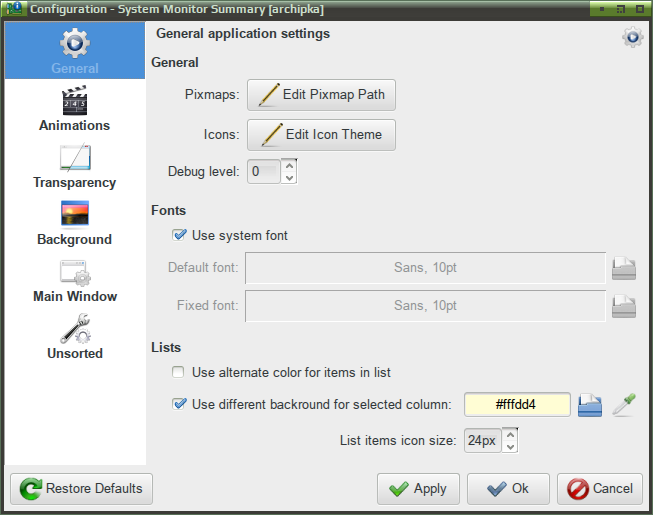Increase list items icon size
This screenshot has width=653, height=515.
[x=510, y=434]
